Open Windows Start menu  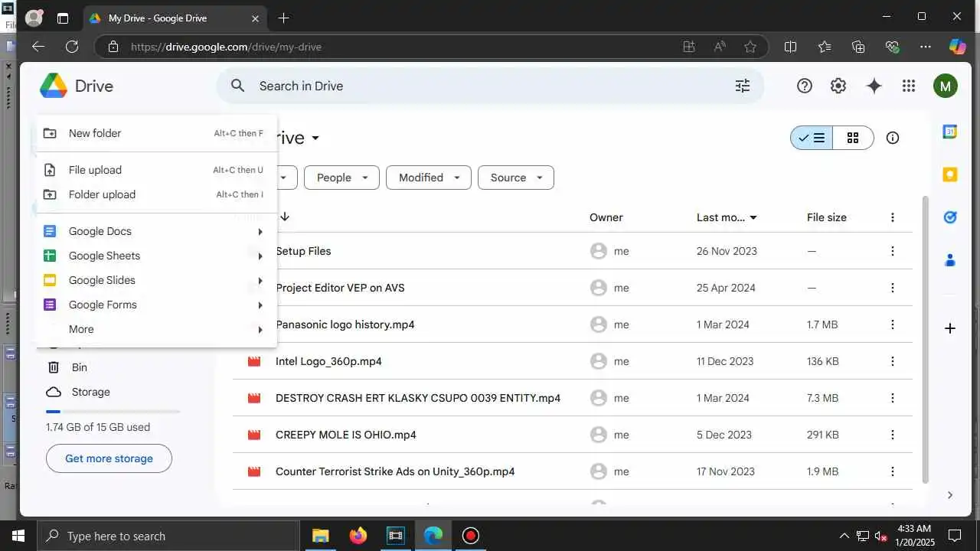coord(18,536)
